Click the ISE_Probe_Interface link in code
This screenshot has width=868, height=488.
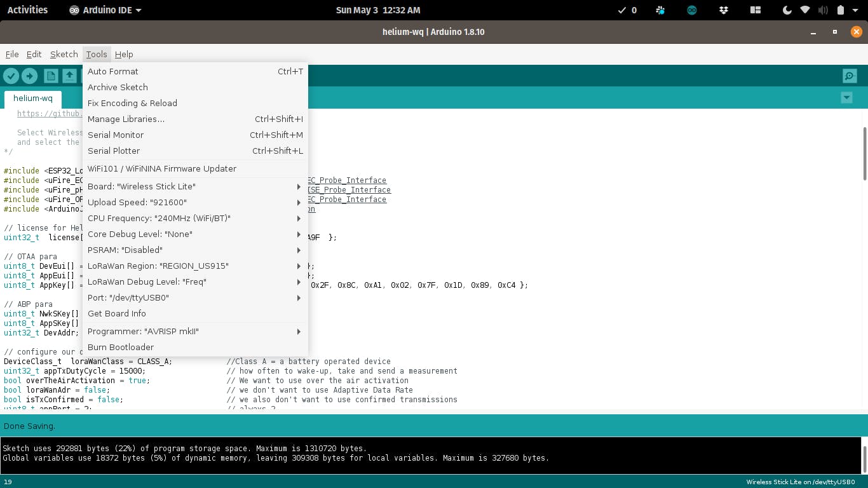click(349, 189)
